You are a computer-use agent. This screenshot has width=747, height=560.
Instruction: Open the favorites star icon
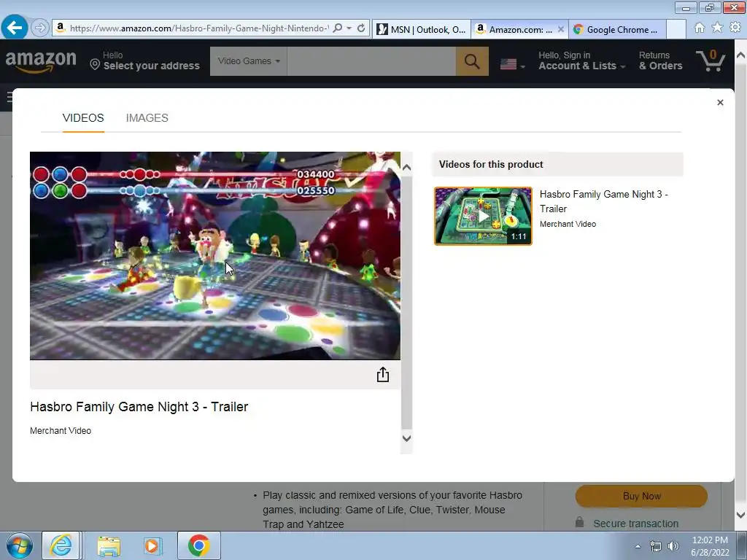[x=717, y=28]
